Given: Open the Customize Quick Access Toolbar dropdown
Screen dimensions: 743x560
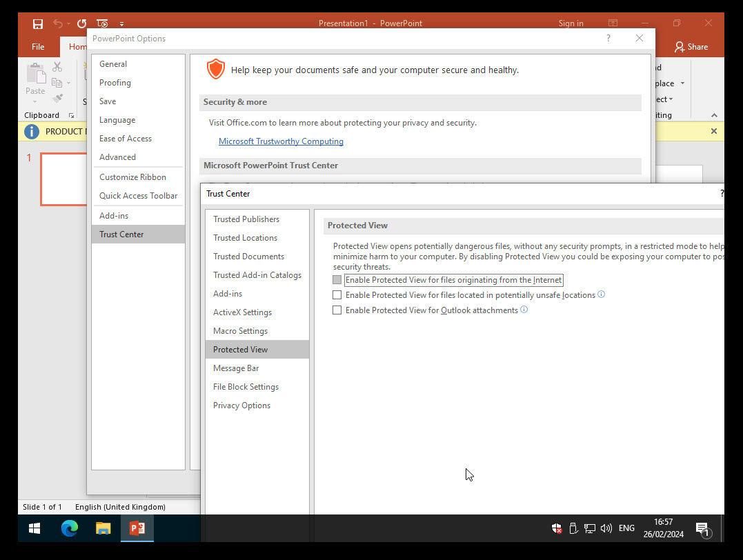Looking at the screenshot, I should 121,23.
